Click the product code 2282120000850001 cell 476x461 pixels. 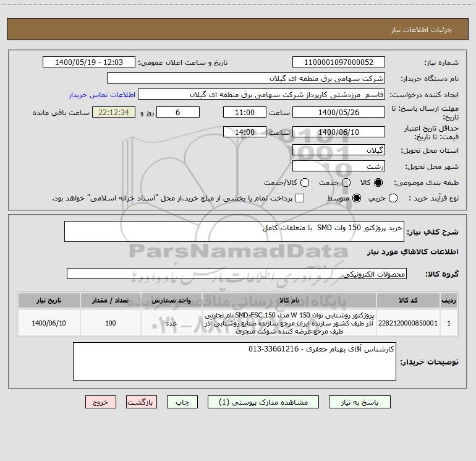(x=408, y=323)
